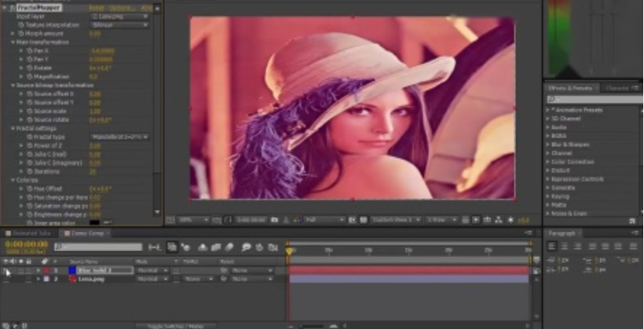The width and height of the screenshot is (644, 329).
Task: Toggle the pixel aspect ratio correction button
Action: 466,220
